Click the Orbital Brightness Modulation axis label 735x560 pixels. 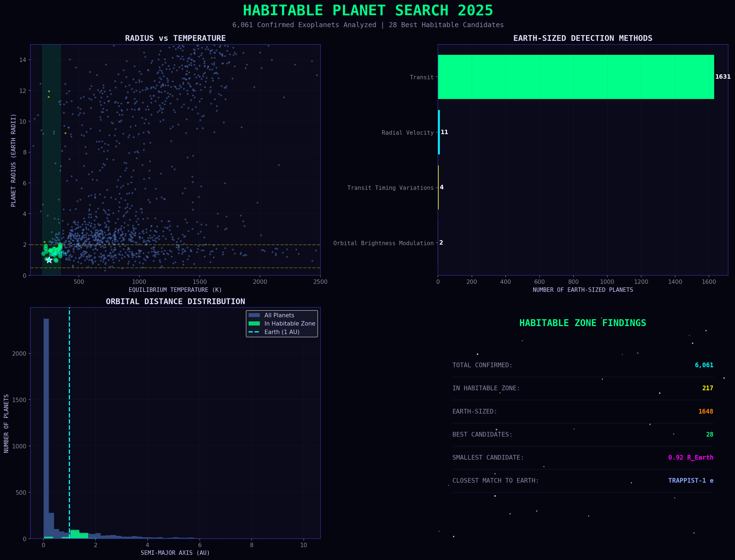click(383, 243)
